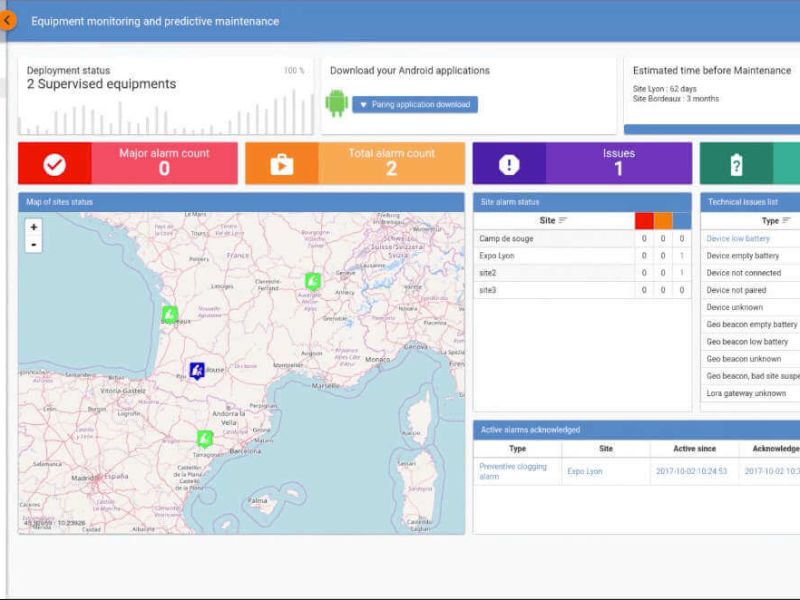Viewport: 800px width, 600px height.
Task: Click the Site Bordeaux : 3 months text
Action: point(676,98)
